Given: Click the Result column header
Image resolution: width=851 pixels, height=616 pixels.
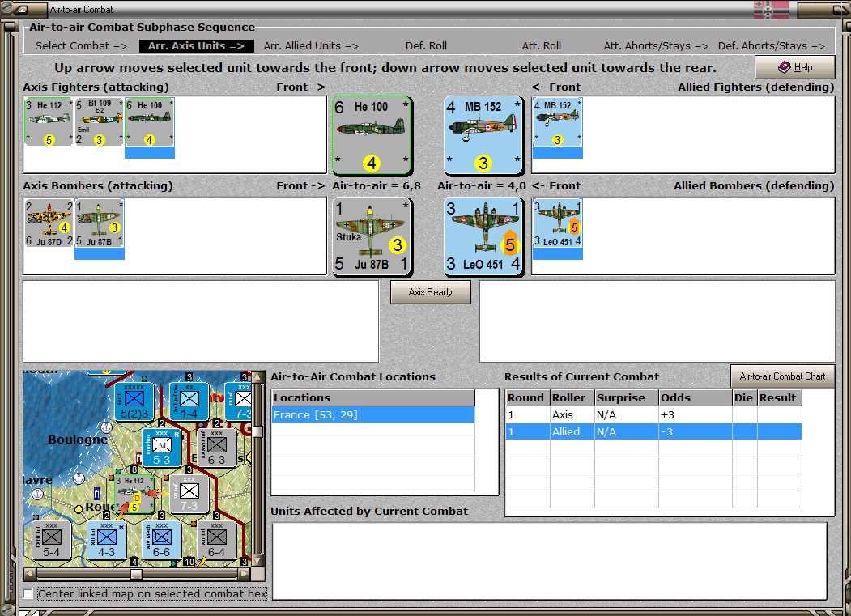Looking at the screenshot, I should tap(780, 397).
